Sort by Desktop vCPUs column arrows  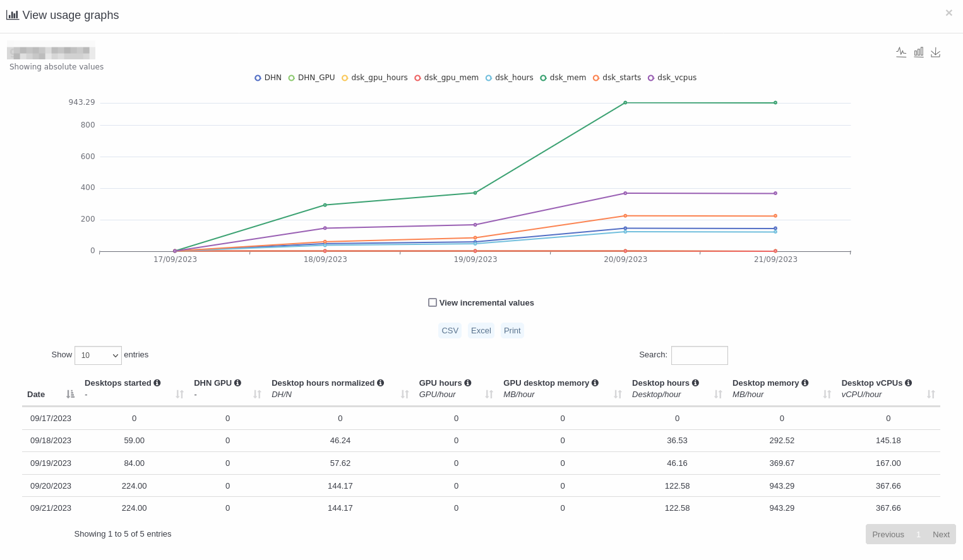coord(930,395)
